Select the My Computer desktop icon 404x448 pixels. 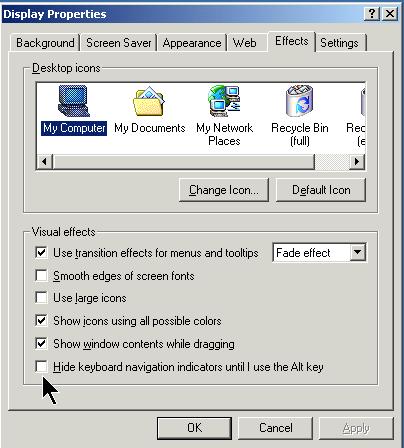[74, 110]
